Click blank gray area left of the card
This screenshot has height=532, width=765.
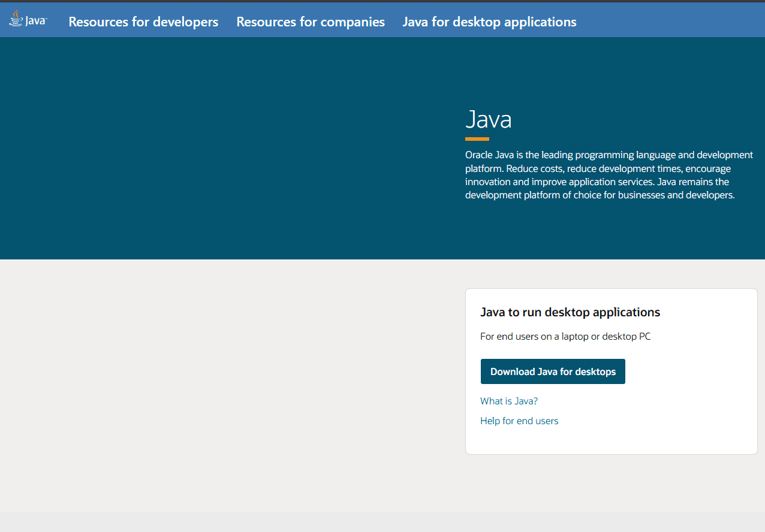pos(228,371)
